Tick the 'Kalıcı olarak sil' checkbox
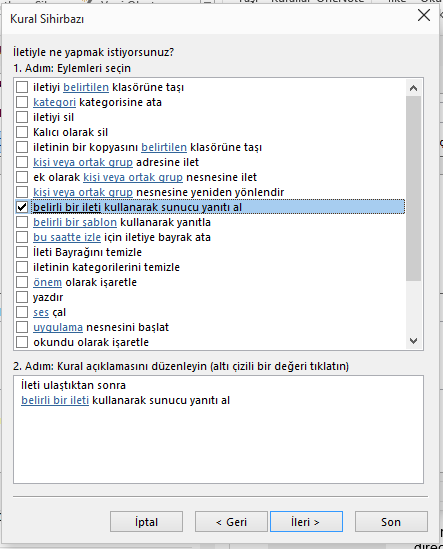Image resolution: width=443 pixels, height=549 pixels. [22, 132]
